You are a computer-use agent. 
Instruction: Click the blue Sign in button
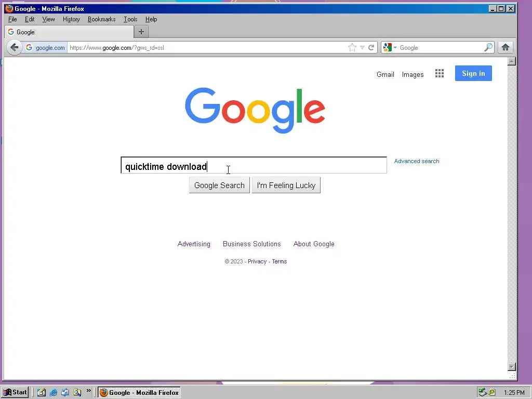(x=473, y=73)
